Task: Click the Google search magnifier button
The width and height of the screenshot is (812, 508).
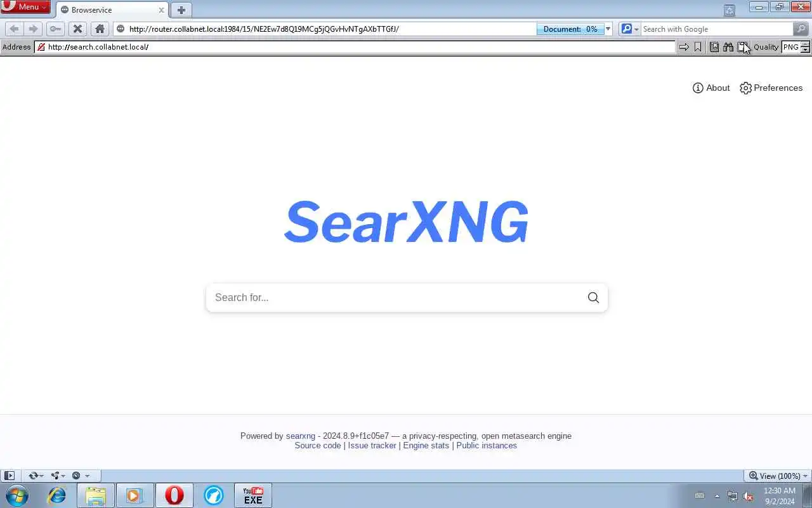Action: pyautogui.click(x=801, y=29)
